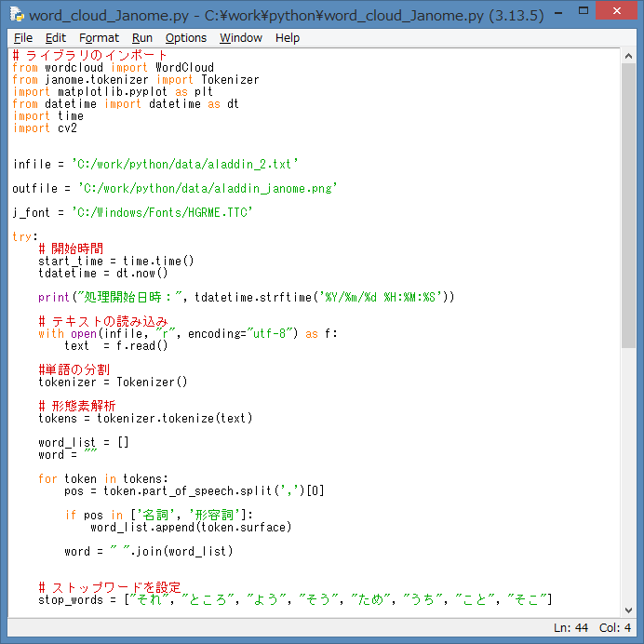Open the Format menu
This screenshot has height=644, width=644.
[99, 38]
